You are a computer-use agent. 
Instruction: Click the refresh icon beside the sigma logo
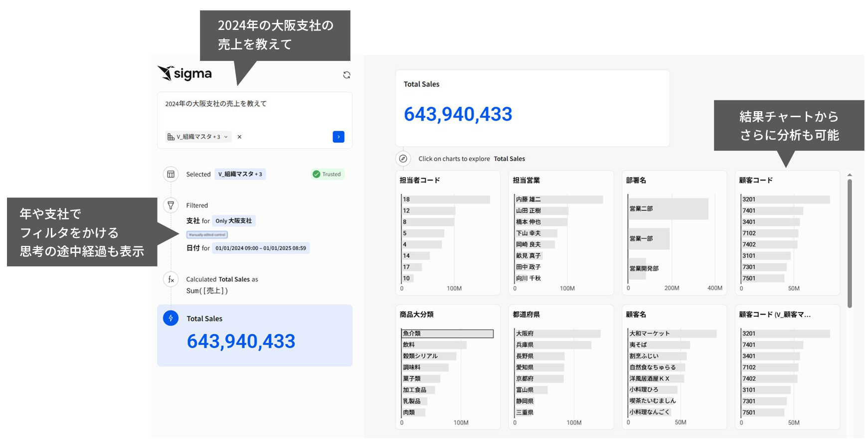pos(347,75)
